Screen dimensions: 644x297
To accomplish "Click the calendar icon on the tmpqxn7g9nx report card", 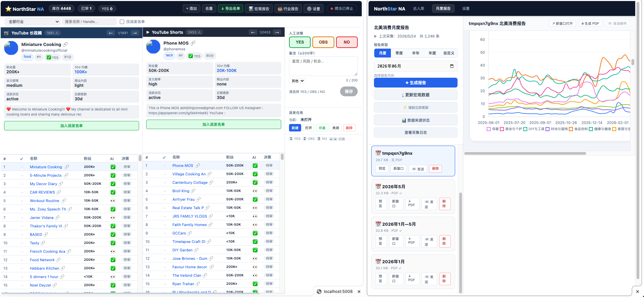I will pyautogui.click(x=378, y=153).
